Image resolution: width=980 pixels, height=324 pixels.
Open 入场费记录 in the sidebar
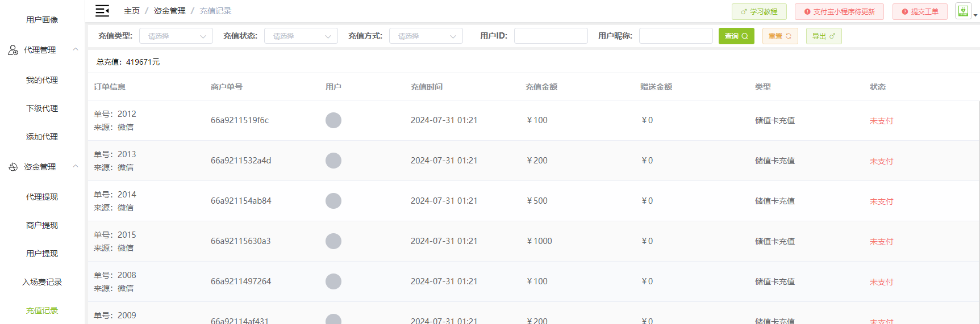(42, 282)
